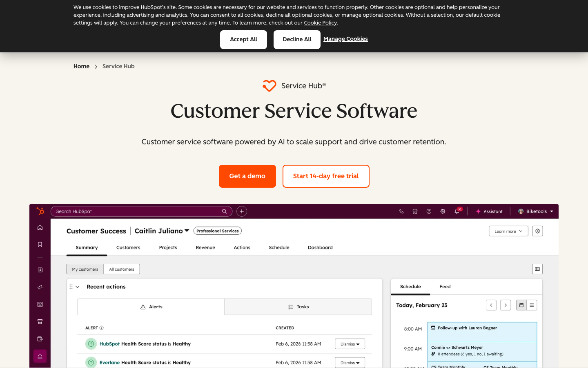Switch to the Customers tab

[128, 247]
